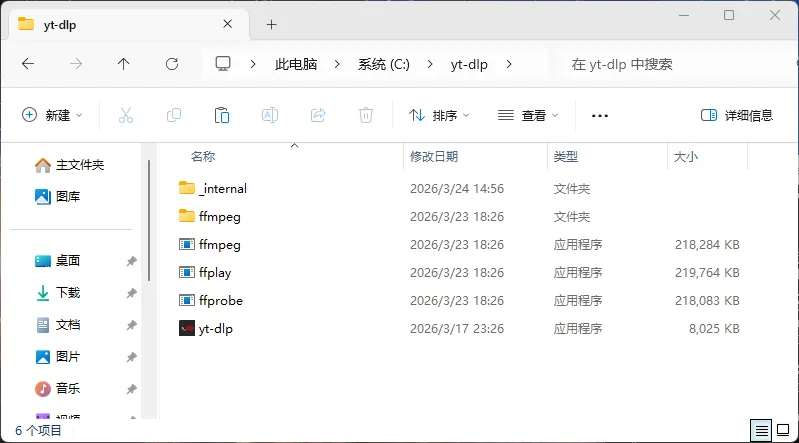Screen dimensions: 799x443
Task: Unpin 桌面 using its pin icon
Action: pyautogui.click(x=131, y=261)
